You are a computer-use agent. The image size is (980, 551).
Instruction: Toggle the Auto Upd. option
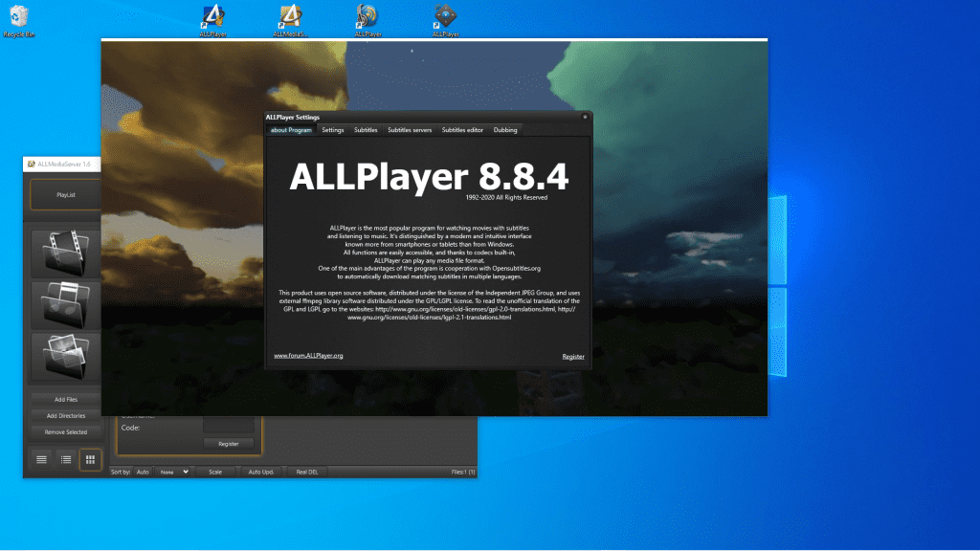(260, 472)
